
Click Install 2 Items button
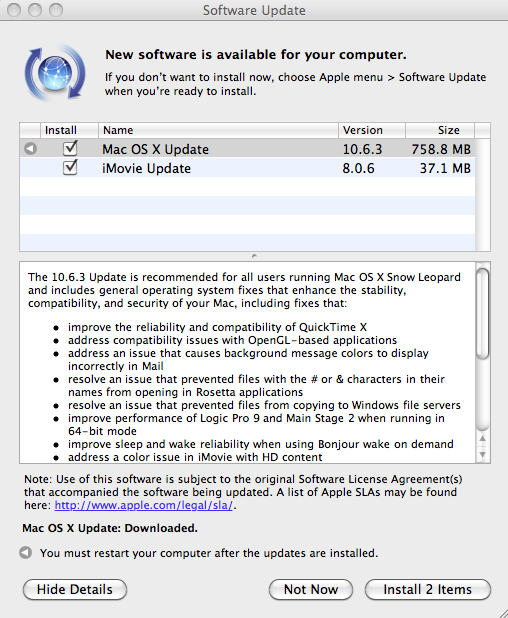[428, 589]
